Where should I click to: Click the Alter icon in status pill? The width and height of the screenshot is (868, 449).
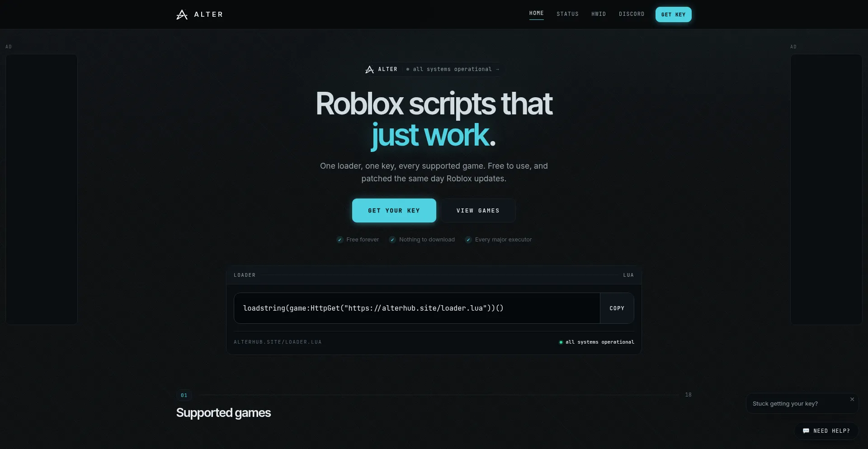tap(369, 69)
